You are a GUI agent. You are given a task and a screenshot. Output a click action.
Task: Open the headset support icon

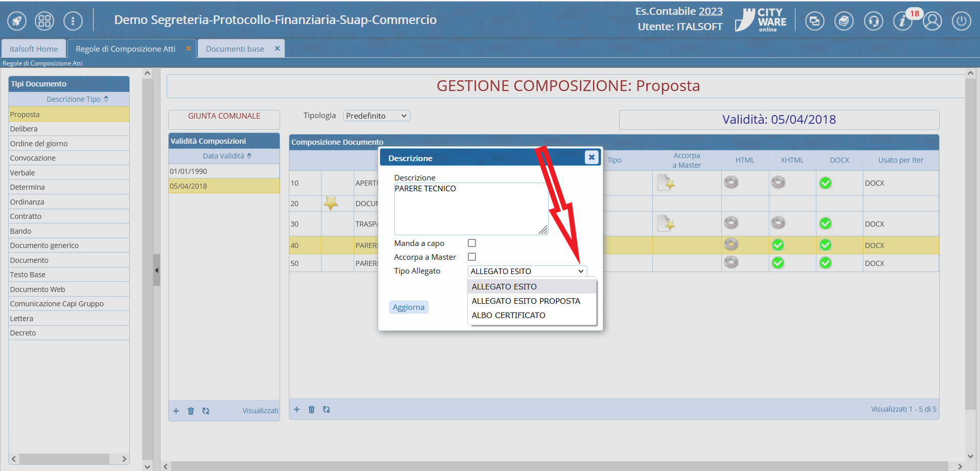point(873,21)
